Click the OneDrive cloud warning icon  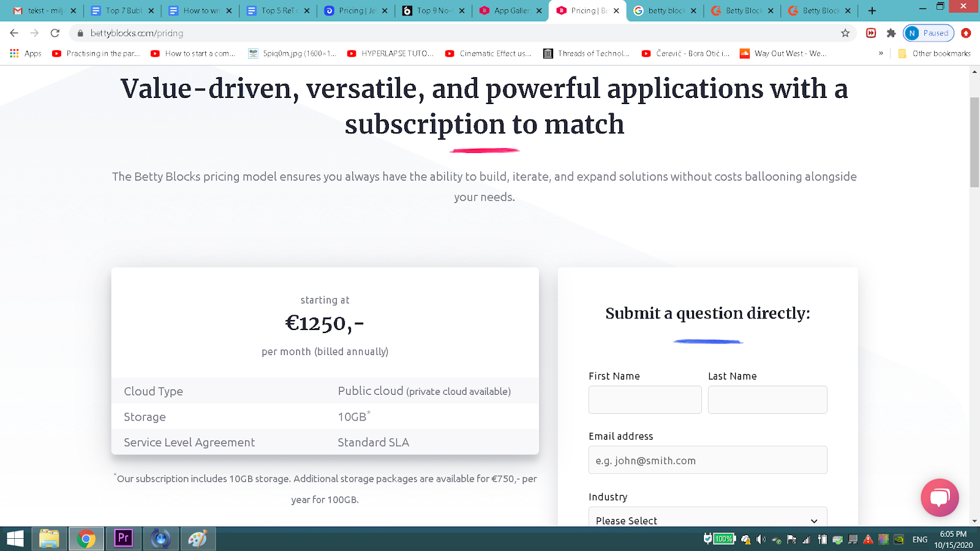pyautogui.click(x=746, y=539)
